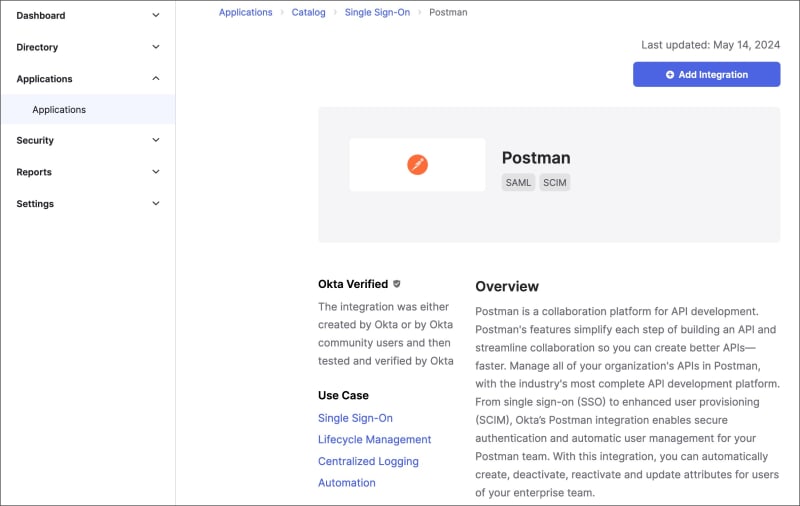Expand the Settings sidebar chevron
The width and height of the screenshot is (800, 506).
tap(156, 204)
